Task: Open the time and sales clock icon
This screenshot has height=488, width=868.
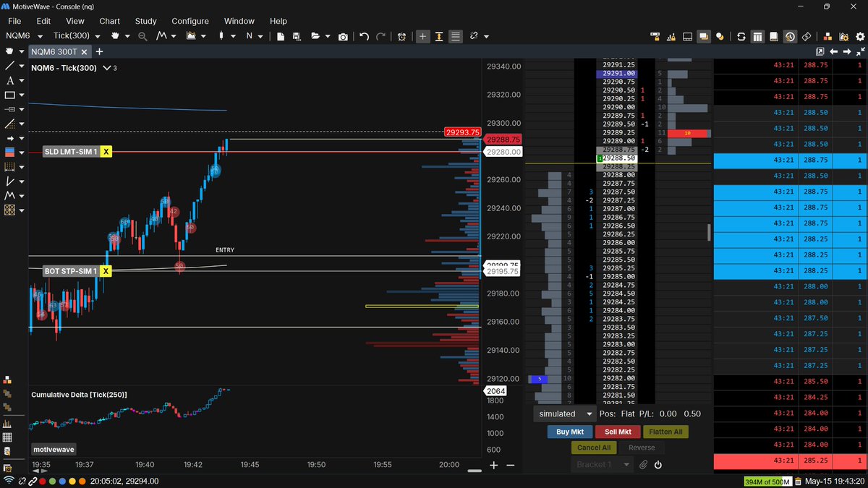Action: point(790,36)
